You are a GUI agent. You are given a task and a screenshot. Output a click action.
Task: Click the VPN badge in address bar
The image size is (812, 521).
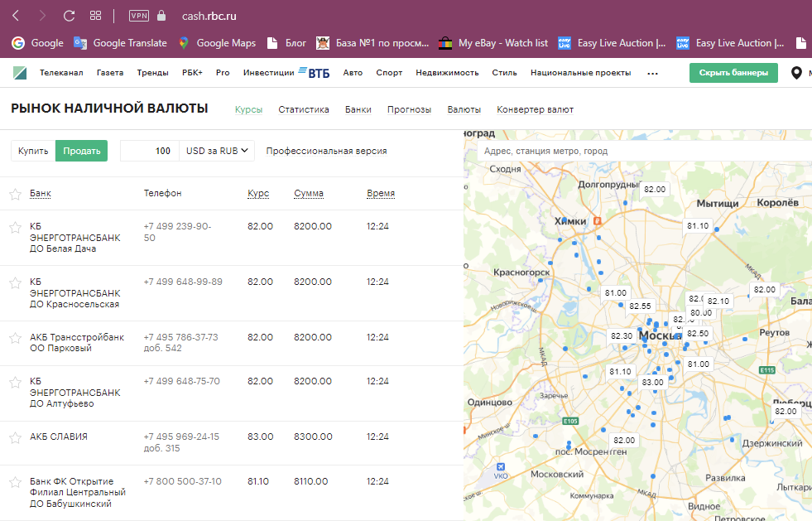click(x=138, y=15)
